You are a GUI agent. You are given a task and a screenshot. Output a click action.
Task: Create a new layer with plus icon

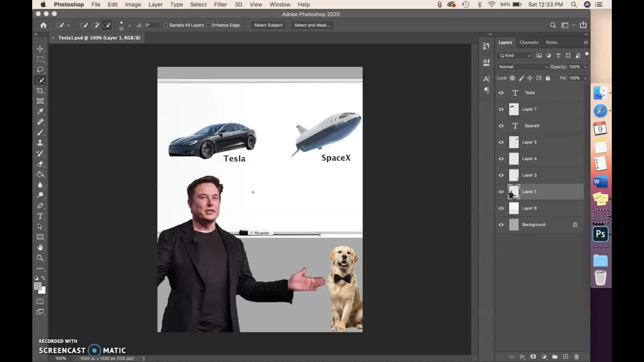[x=566, y=356]
